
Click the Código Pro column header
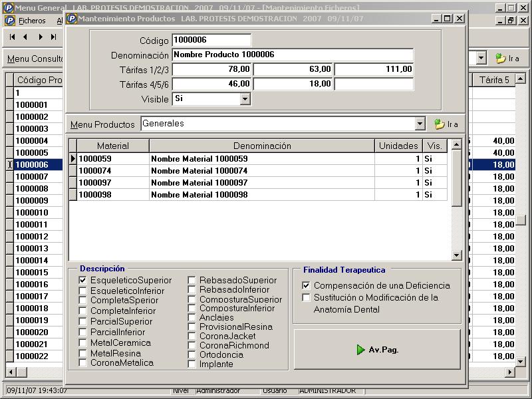(39, 80)
